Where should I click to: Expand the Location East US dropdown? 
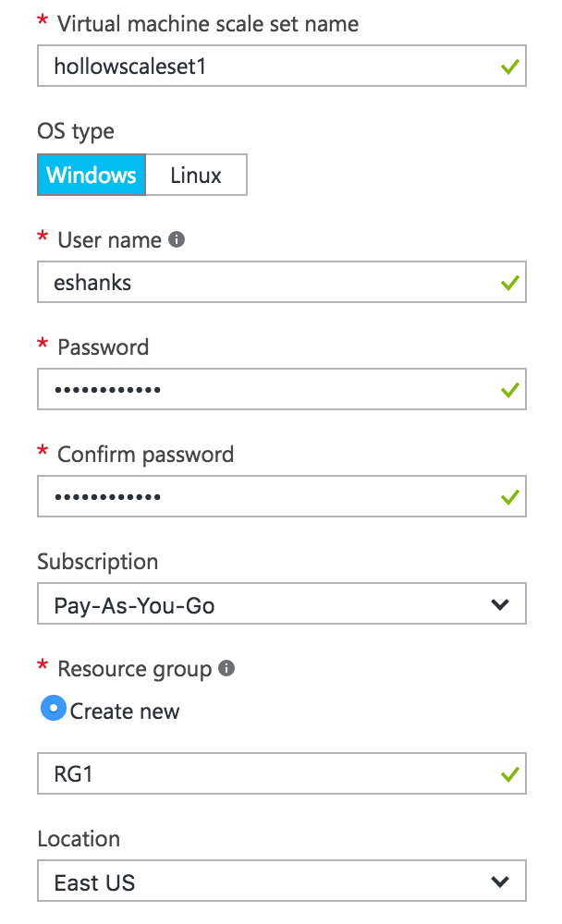click(x=268, y=882)
